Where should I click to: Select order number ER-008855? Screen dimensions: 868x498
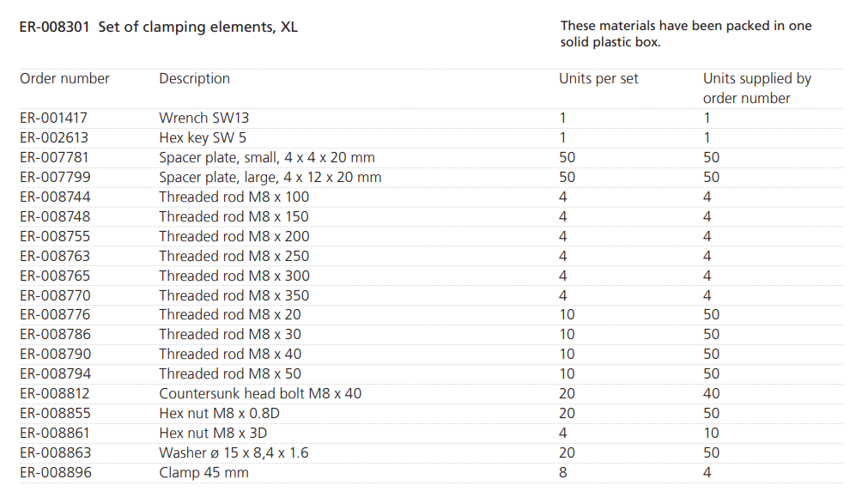[x=54, y=413]
